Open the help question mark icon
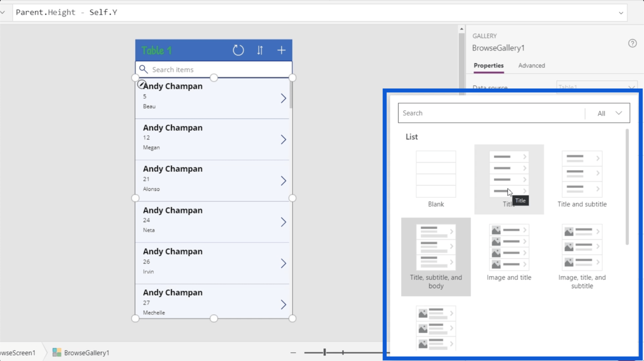This screenshot has height=361, width=644. [x=632, y=43]
